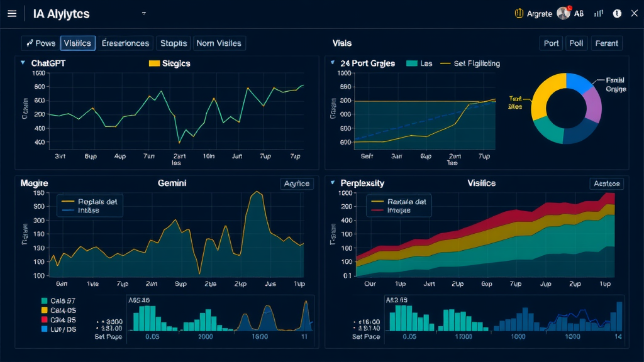Toggle the blue LU1/ DS legend series
644x362 pixels.
(x=44, y=329)
